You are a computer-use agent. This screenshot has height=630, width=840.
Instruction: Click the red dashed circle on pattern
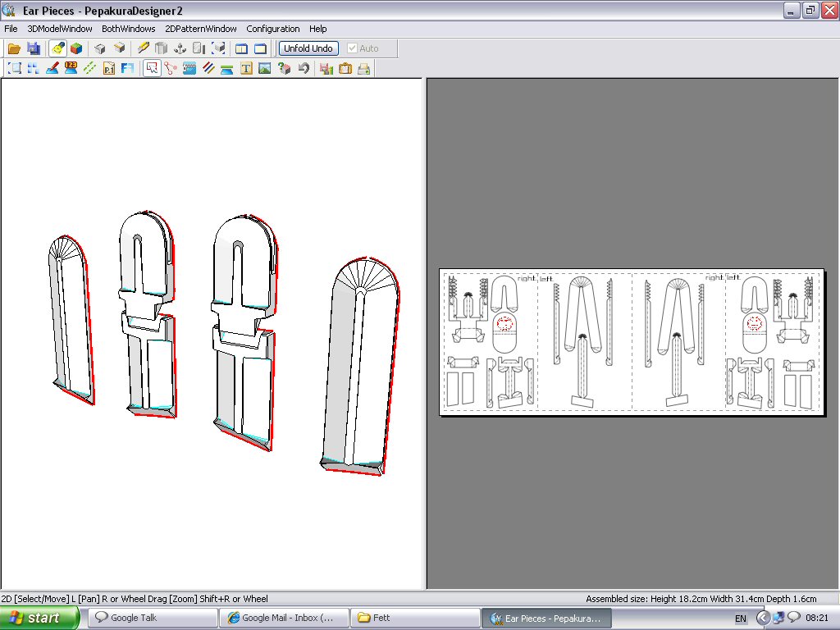(505, 322)
